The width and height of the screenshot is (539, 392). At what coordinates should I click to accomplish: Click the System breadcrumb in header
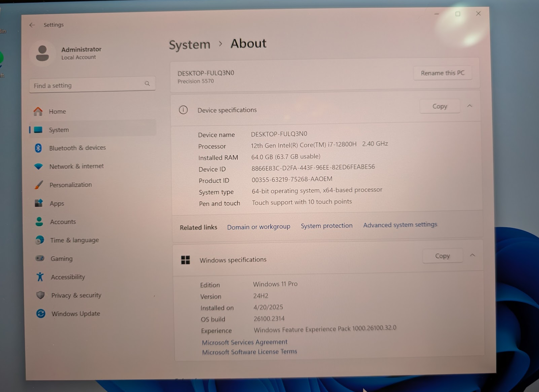(190, 44)
